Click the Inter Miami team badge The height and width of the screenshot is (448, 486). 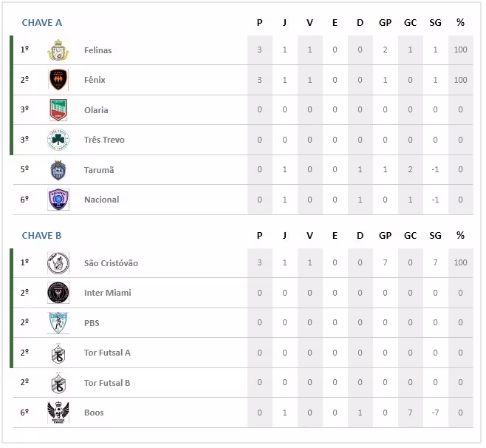[x=58, y=293]
